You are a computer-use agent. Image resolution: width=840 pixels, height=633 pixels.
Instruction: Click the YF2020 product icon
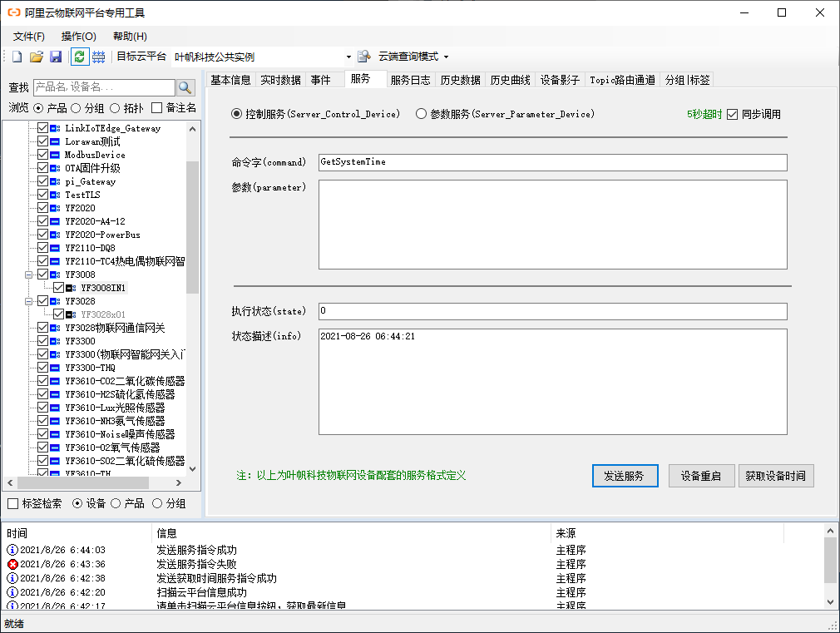[55, 208]
